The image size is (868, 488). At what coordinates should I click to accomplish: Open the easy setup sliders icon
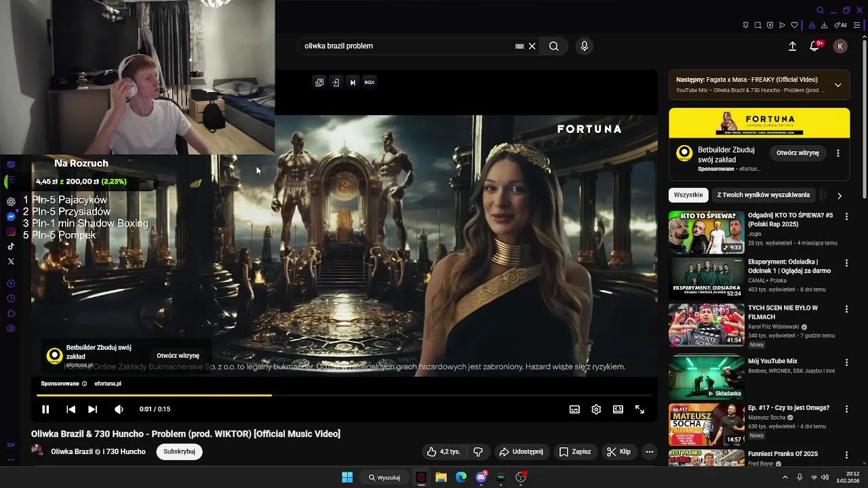pos(857,25)
